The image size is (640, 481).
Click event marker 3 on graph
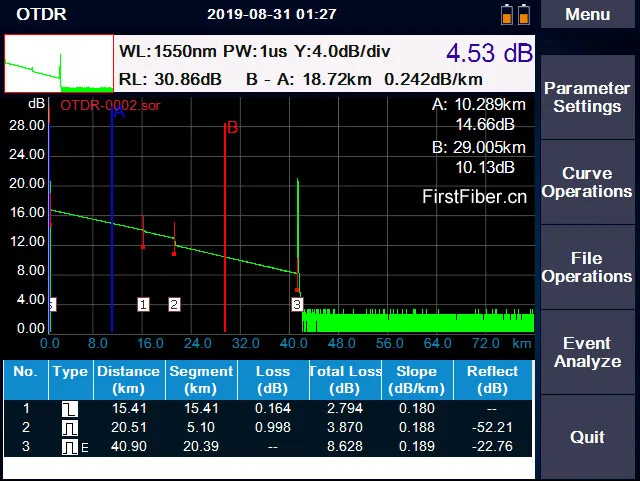pyautogui.click(x=297, y=304)
